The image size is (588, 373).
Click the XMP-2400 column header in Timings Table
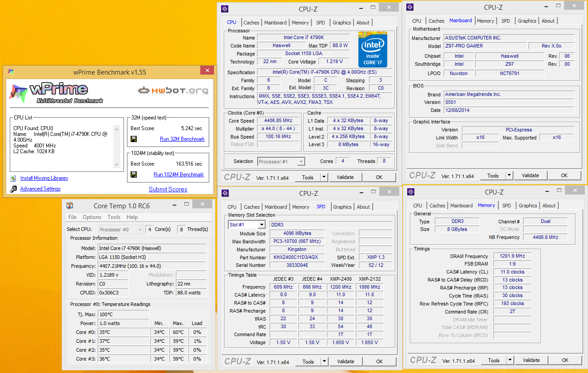point(341,279)
